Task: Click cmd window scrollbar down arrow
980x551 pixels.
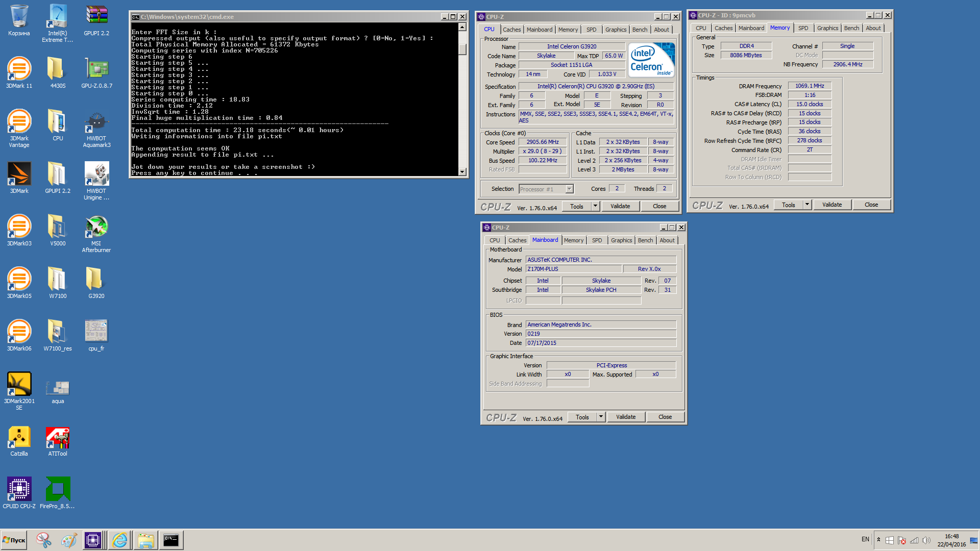Action: (462, 172)
